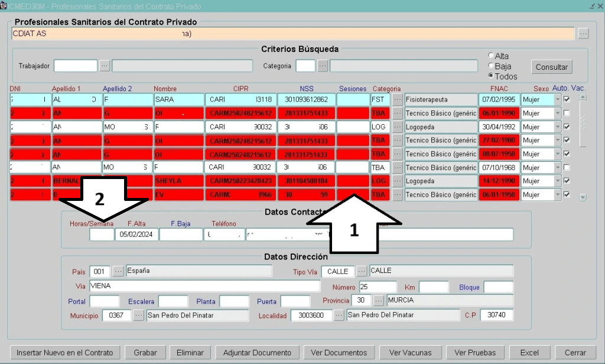Open Tipo Vía lookup button next to CALLE
This screenshot has height=364, width=605.
point(362,271)
